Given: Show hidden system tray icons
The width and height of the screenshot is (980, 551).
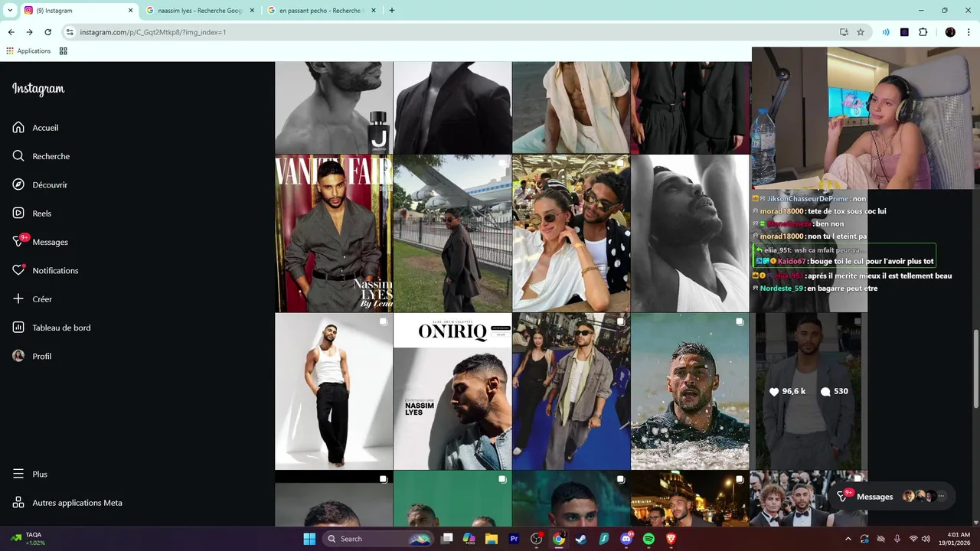Looking at the screenshot, I should tap(848, 539).
